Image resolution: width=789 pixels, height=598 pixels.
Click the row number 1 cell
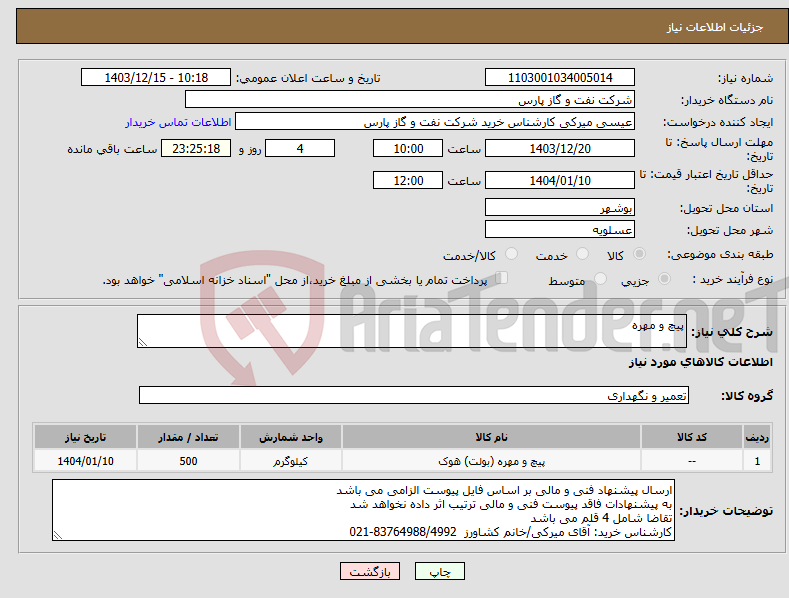(757, 461)
